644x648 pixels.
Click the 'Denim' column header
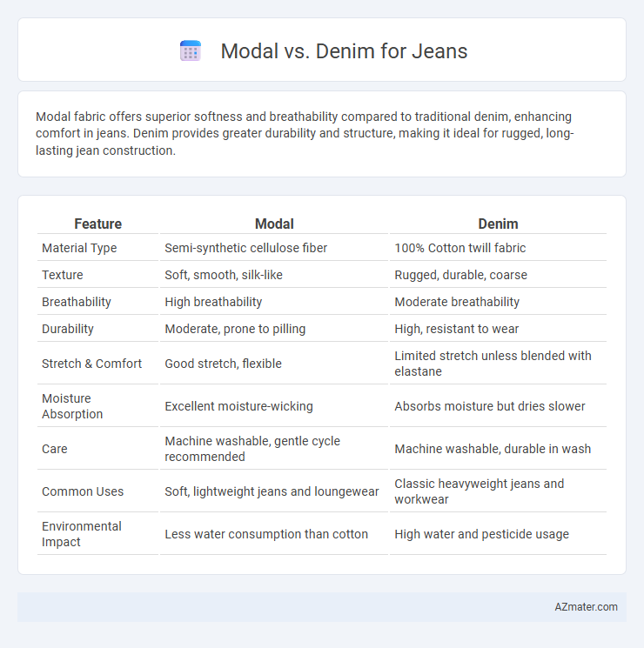tap(498, 224)
